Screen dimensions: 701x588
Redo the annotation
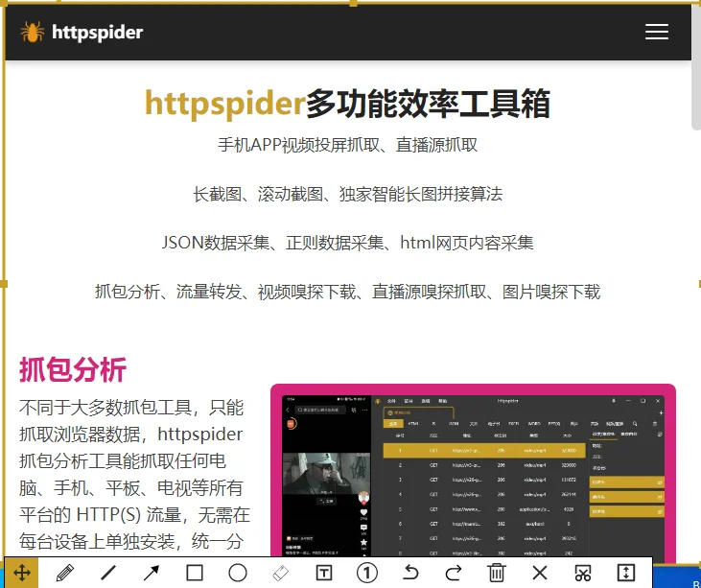point(454,573)
